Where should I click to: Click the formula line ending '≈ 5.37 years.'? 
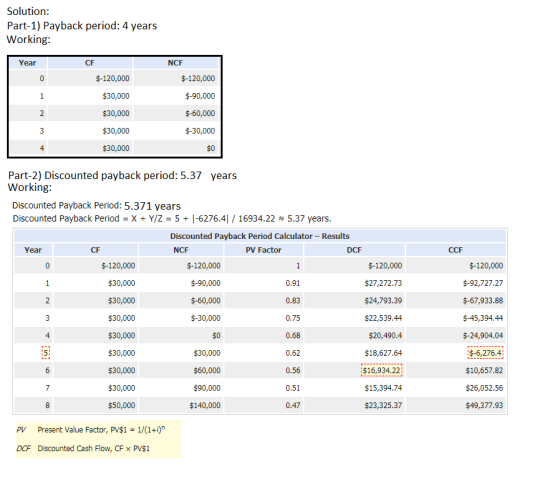click(172, 219)
